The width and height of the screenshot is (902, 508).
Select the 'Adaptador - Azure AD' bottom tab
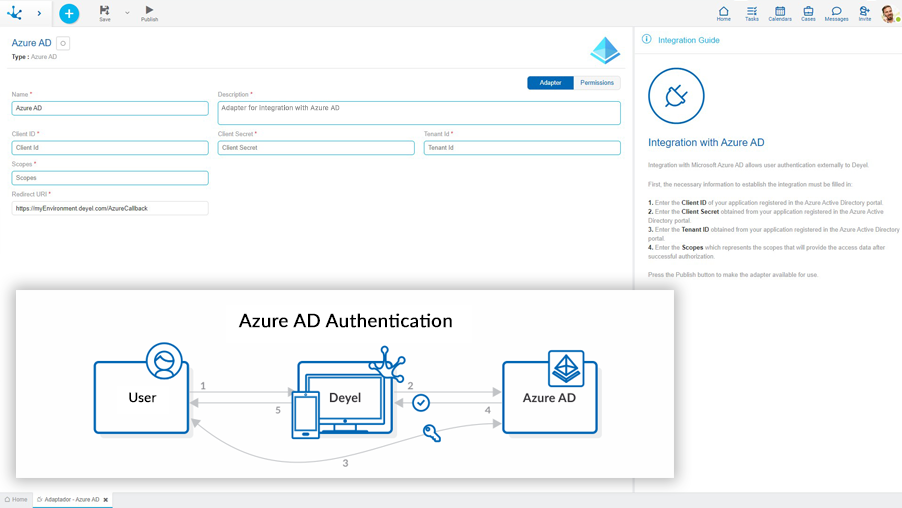click(68, 499)
